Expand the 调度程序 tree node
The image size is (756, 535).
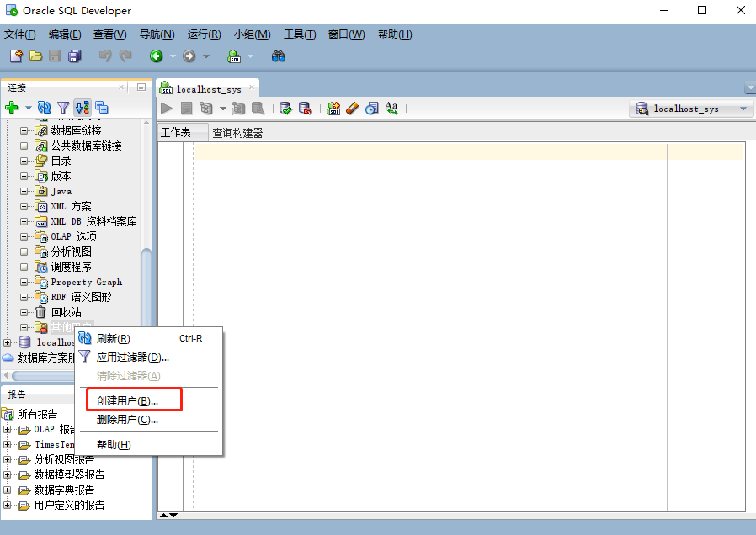(x=24, y=267)
